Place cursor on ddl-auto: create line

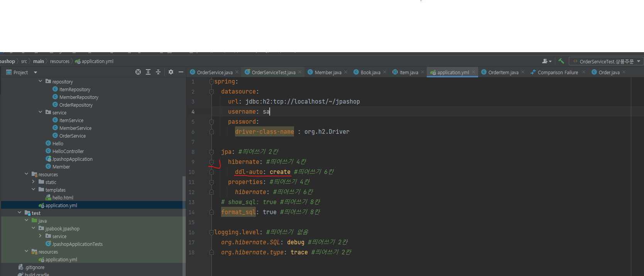pos(262,172)
